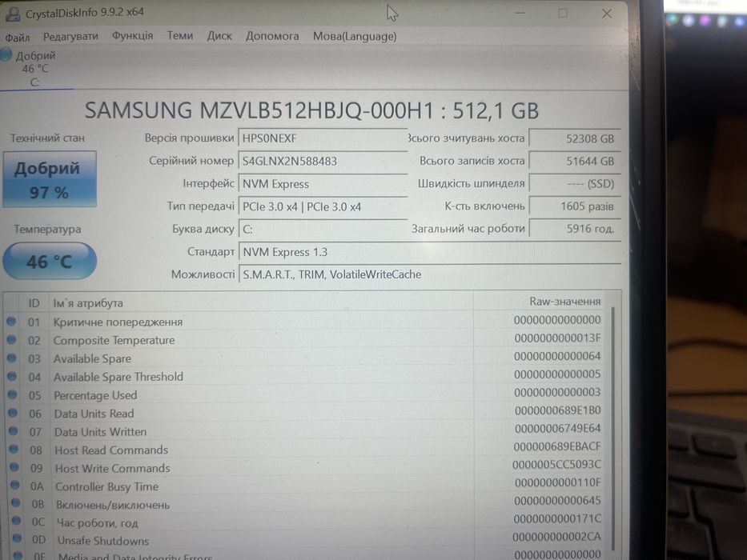Viewport: 747px width, 560px height.
Task: Click the drive letter field C:
Action: pyautogui.click(x=322, y=229)
